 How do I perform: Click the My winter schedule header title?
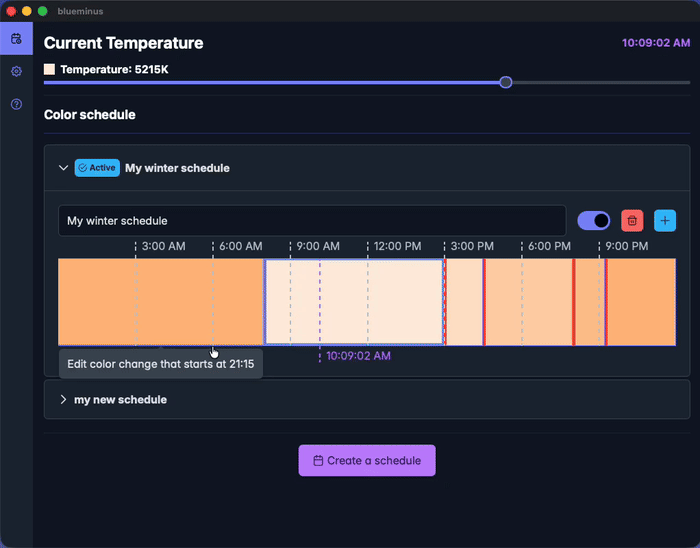[x=177, y=168]
